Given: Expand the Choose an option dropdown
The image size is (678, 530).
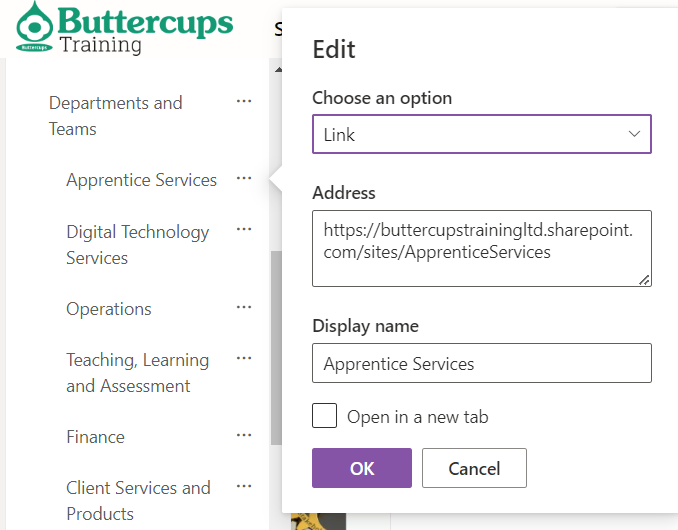Looking at the screenshot, I should click(481, 134).
